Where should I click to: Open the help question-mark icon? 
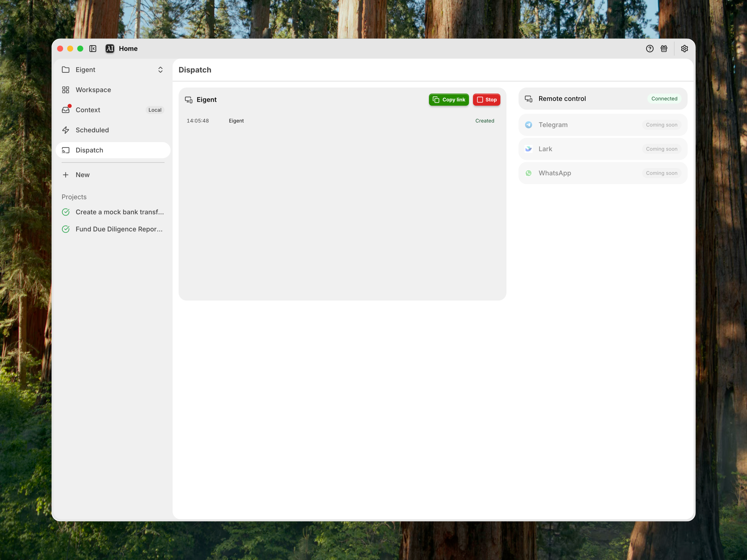pyautogui.click(x=650, y=49)
